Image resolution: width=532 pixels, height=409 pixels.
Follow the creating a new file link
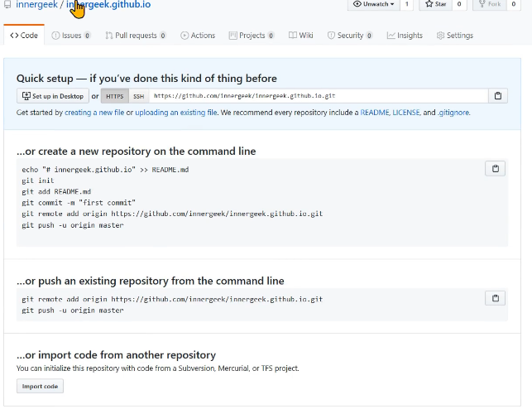pos(94,113)
